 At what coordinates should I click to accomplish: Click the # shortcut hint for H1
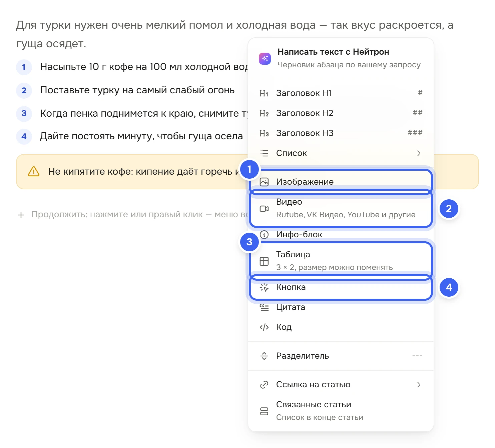[420, 93]
